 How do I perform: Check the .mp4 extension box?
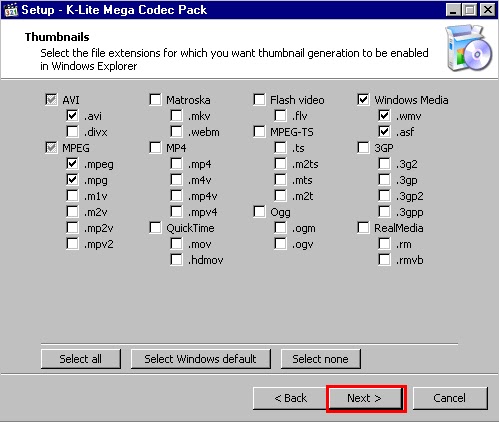click(x=176, y=163)
